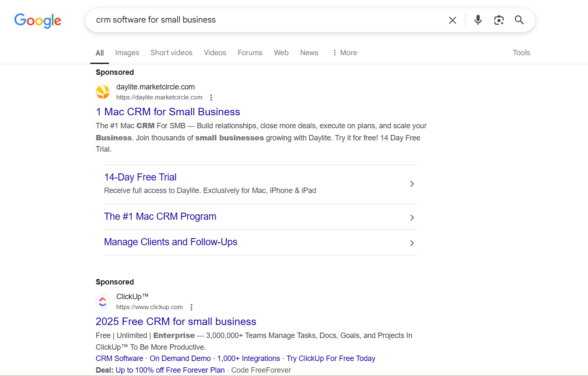Click the ClickUp favicon icon
Image resolution: width=588 pixels, height=376 pixels.
point(103,302)
